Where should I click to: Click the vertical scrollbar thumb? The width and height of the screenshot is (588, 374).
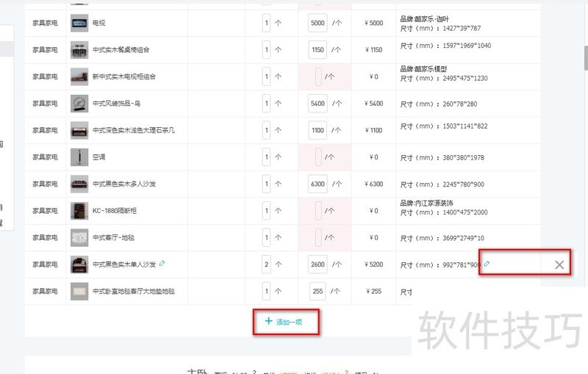pos(586,58)
